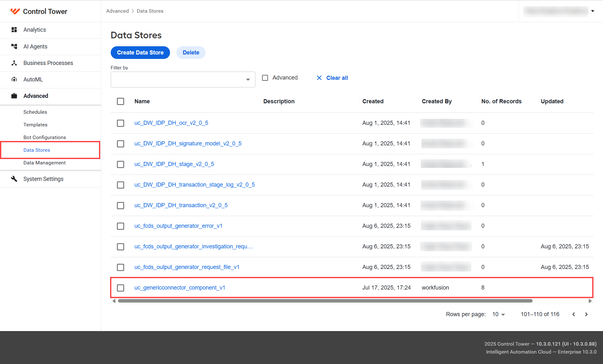
Task: Open Data Management submenu item
Action: tap(45, 163)
